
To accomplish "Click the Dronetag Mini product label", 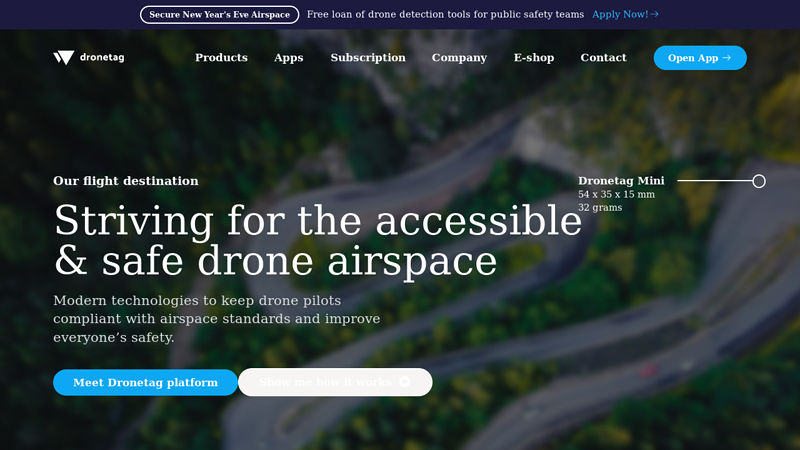I will tap(621, 181).
